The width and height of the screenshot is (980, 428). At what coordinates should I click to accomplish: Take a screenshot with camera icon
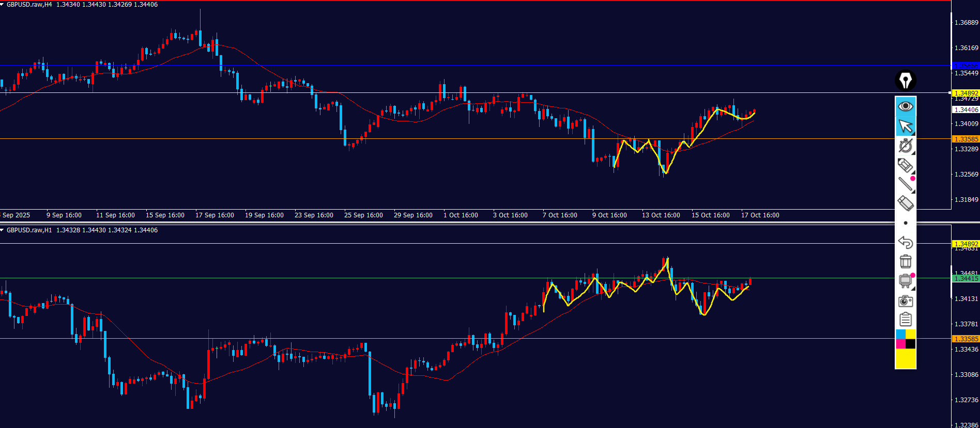click(905, 300)
